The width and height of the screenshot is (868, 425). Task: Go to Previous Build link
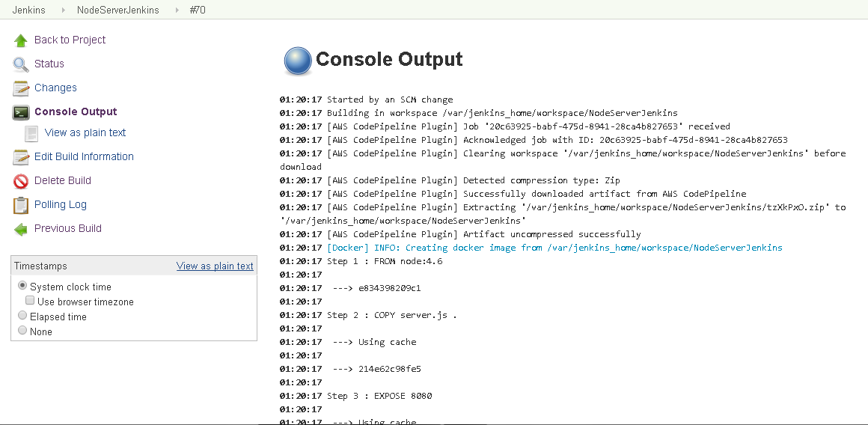pyautogui.click(x=68, y=228)
